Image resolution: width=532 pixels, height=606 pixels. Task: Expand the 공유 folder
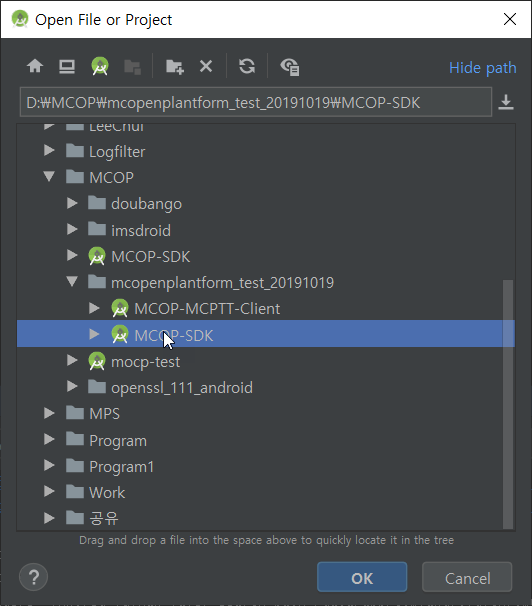(49, 518)
